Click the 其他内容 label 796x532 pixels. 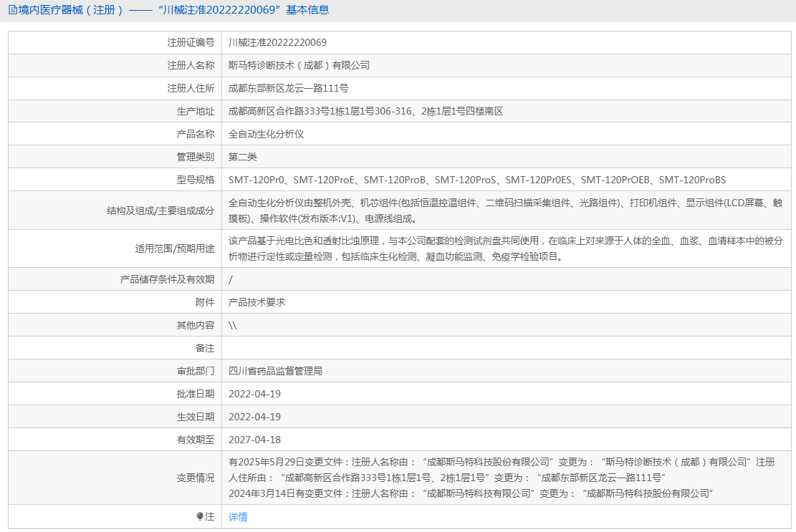tap(196, 325)
